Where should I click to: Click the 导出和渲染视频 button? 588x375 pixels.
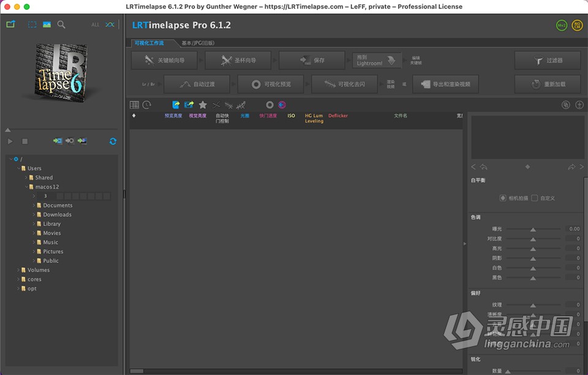click(x=445, y=85)
